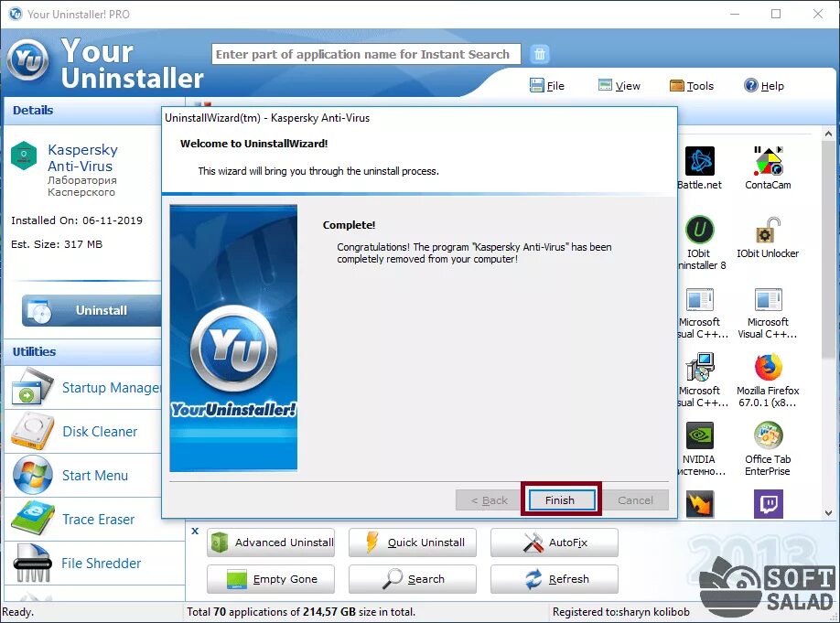Click 'Total 70 applications' status bar text
This screenshot has height=623, width=840.
coord(300,612)
